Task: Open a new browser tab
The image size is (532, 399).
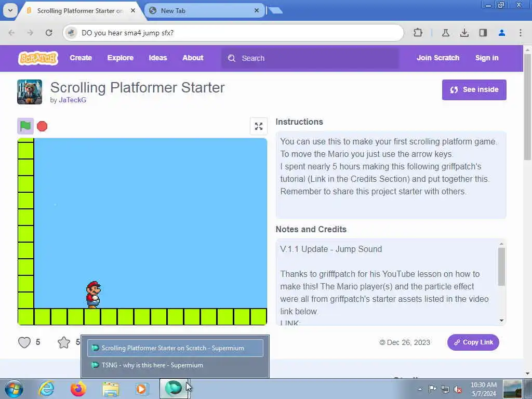Action: [275, 10]
